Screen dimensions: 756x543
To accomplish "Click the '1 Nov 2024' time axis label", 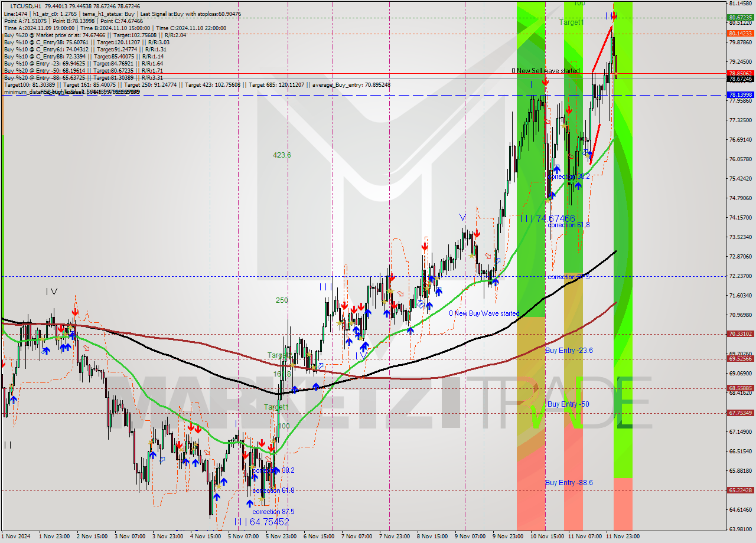I will [x=15, y=537].
